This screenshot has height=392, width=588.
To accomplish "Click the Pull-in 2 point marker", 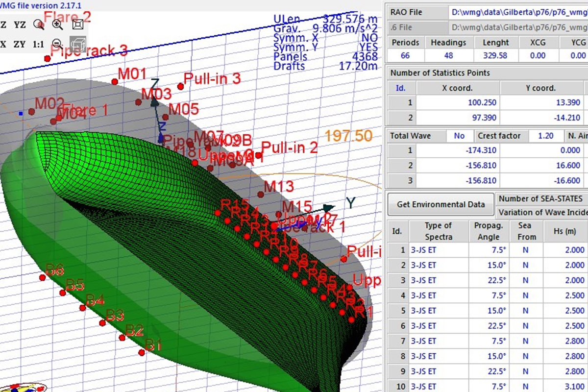I will [x=259, y=155].
